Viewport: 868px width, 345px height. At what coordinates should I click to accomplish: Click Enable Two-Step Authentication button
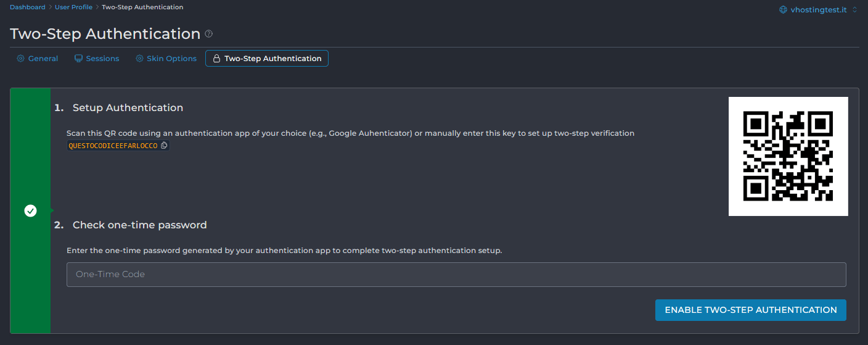(x=750, y=310)
